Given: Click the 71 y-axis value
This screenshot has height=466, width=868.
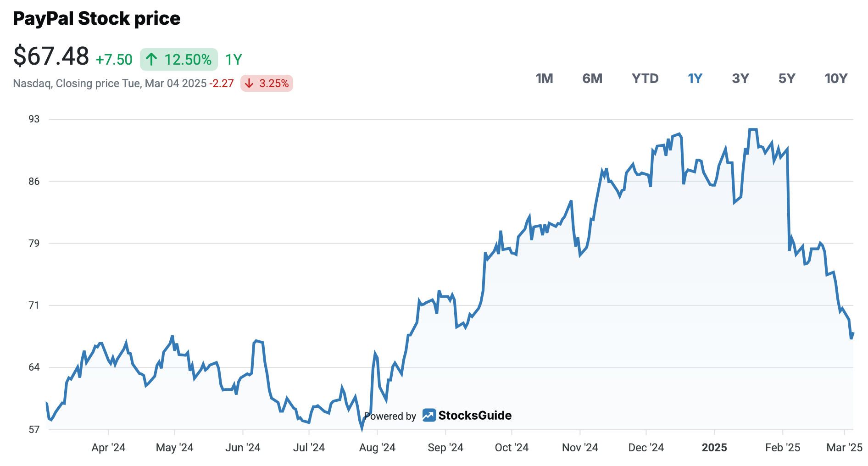Looking at the screenshot, I should [34, 305].
